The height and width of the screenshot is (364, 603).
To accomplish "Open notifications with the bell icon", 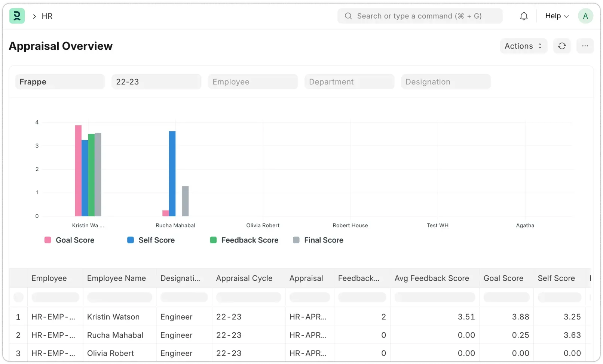I will 524,16.
